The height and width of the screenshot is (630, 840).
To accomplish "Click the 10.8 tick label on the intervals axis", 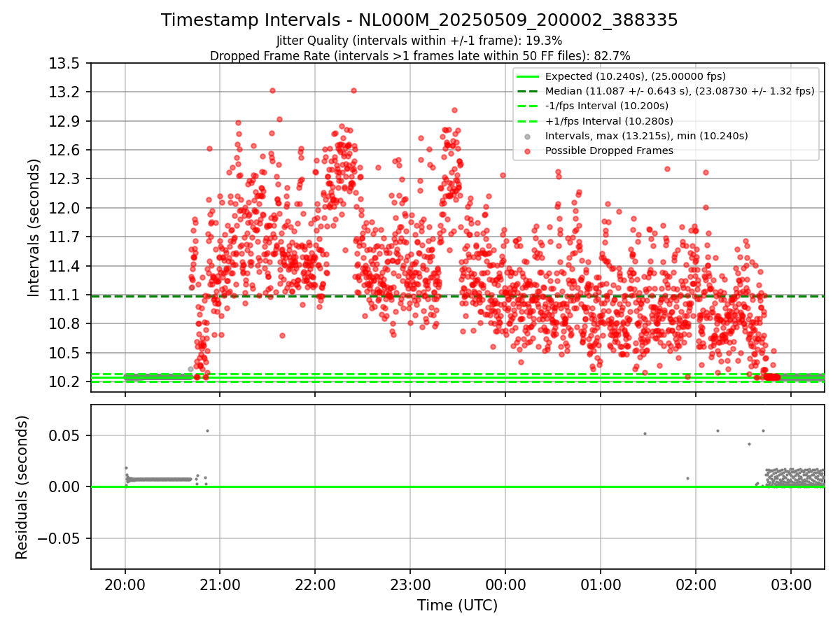I will pos(65,323).
